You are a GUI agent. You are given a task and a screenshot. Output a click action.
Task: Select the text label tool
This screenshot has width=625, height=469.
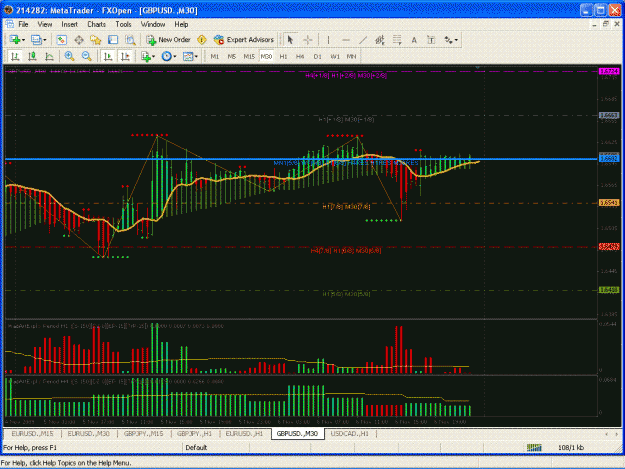coord(431,40)
